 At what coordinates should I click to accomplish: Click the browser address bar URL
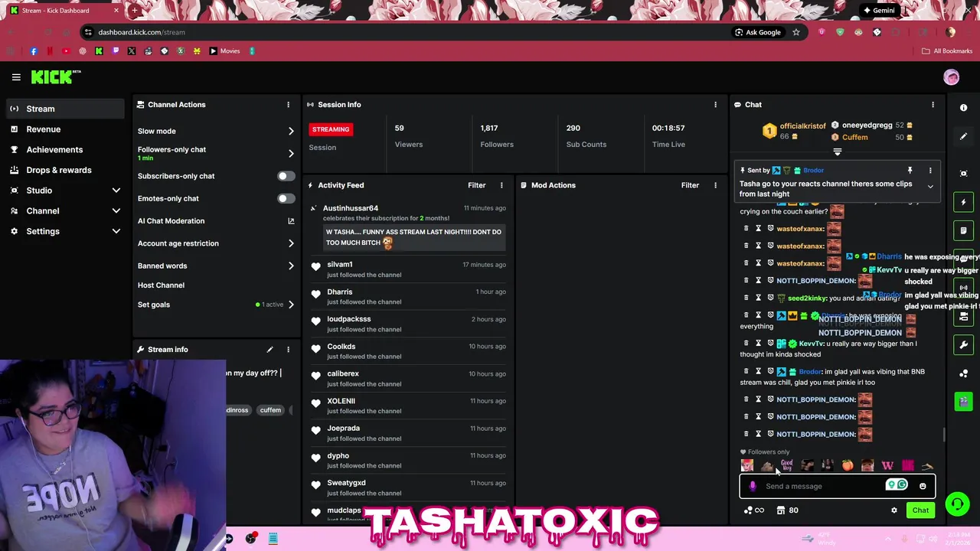pyautogui.click(x=142, y=32)
